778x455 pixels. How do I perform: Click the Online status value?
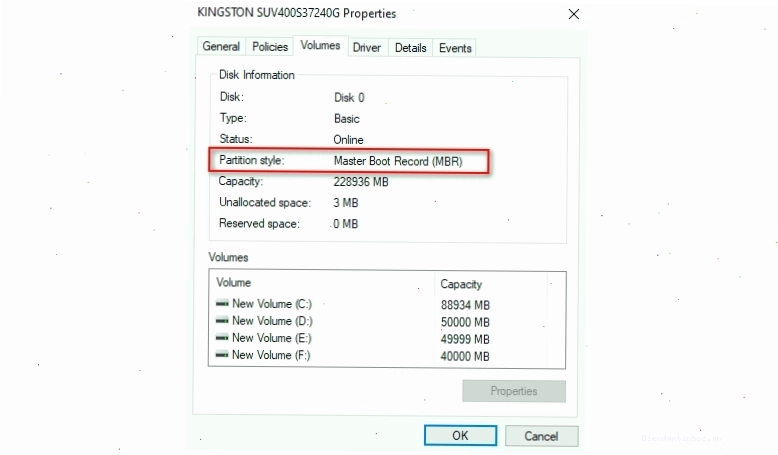[348, 139]
